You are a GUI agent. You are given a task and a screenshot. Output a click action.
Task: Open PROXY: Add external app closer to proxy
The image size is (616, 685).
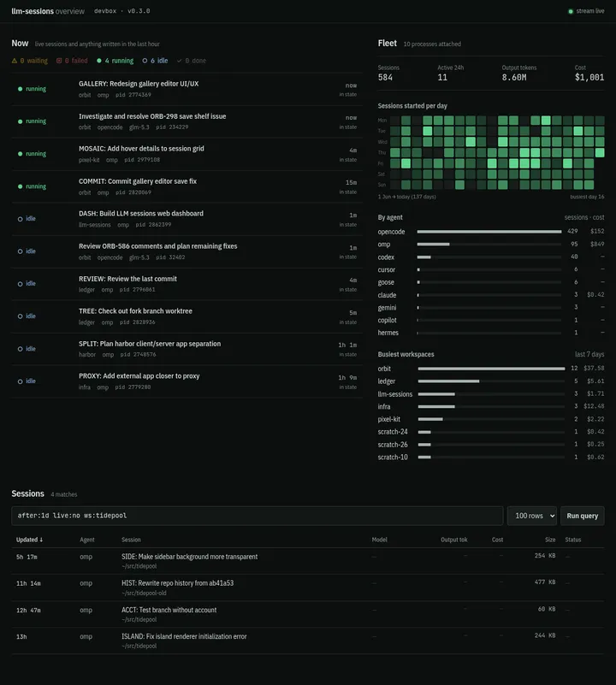187,381
